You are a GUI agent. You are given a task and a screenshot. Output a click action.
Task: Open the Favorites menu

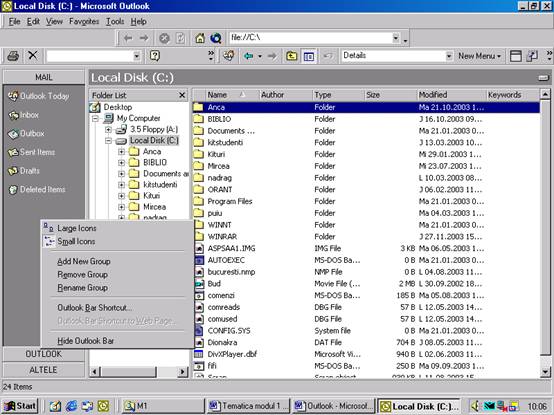[x=84, y=22]
